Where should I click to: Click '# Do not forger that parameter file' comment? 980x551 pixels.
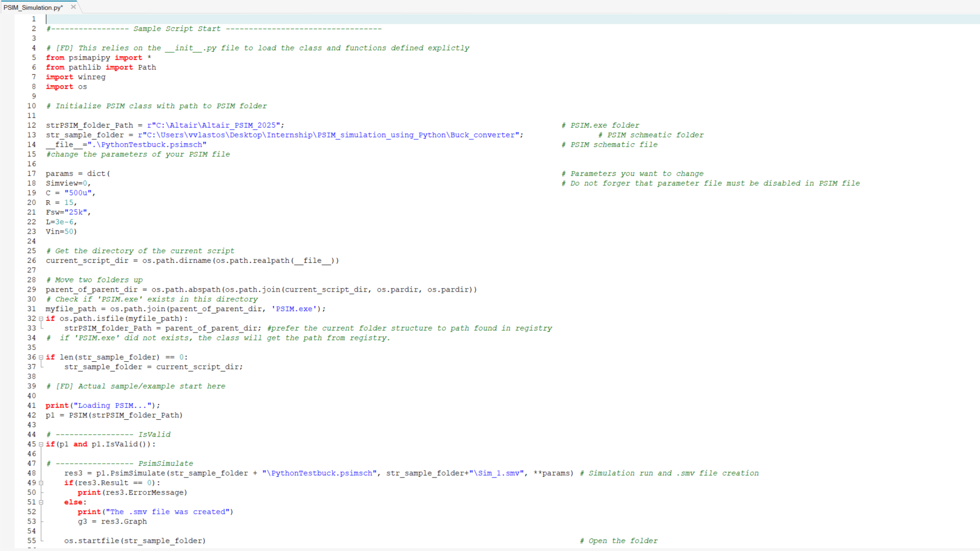[710, 183]
